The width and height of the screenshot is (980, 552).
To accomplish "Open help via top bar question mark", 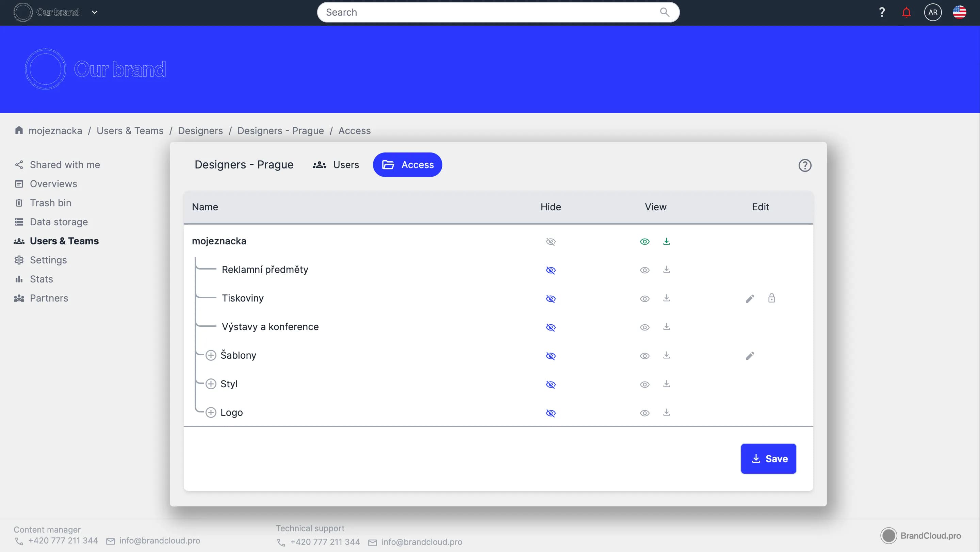I will click(x=881, y=13).
